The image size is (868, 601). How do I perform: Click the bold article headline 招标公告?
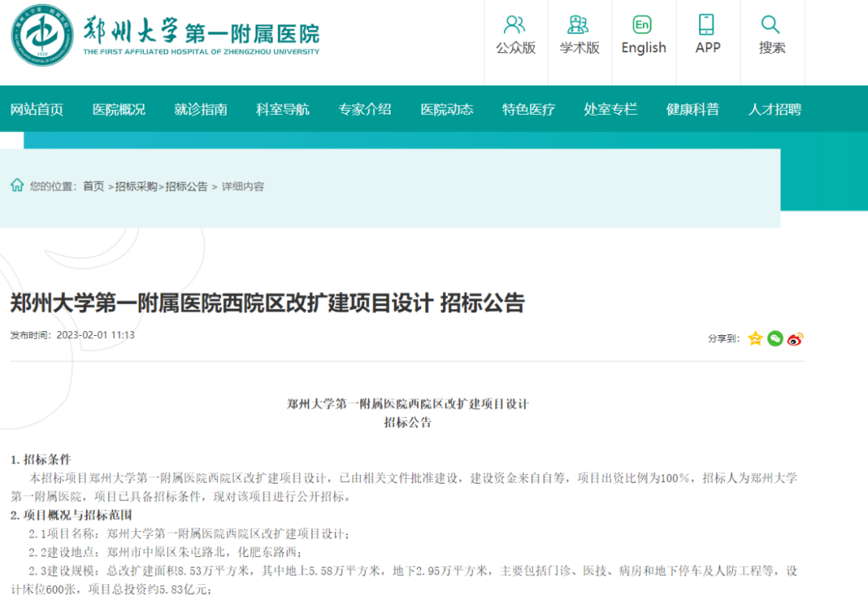click(x=268, y=303)
